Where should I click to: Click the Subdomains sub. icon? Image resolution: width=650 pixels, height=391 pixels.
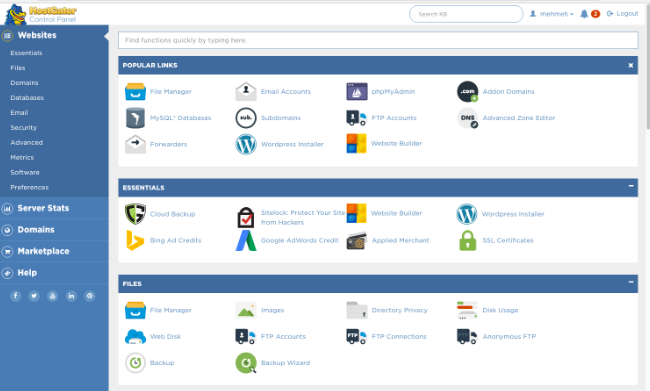[246, 118]
